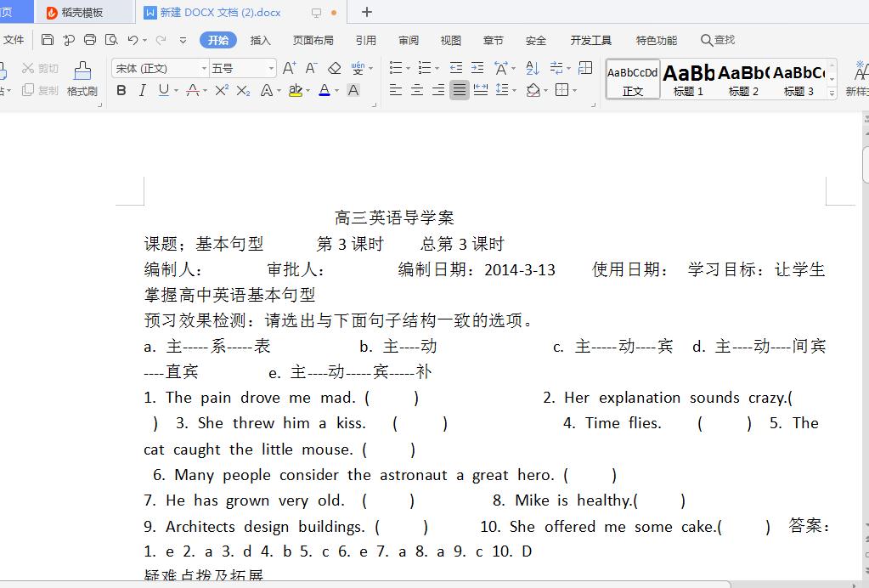
Task: Center-align the paragraph
Action: [x=417, y=90]
